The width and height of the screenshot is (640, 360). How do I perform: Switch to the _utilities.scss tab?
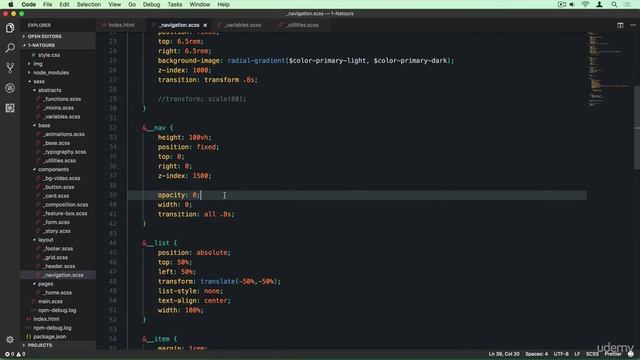tap(302, 25)
